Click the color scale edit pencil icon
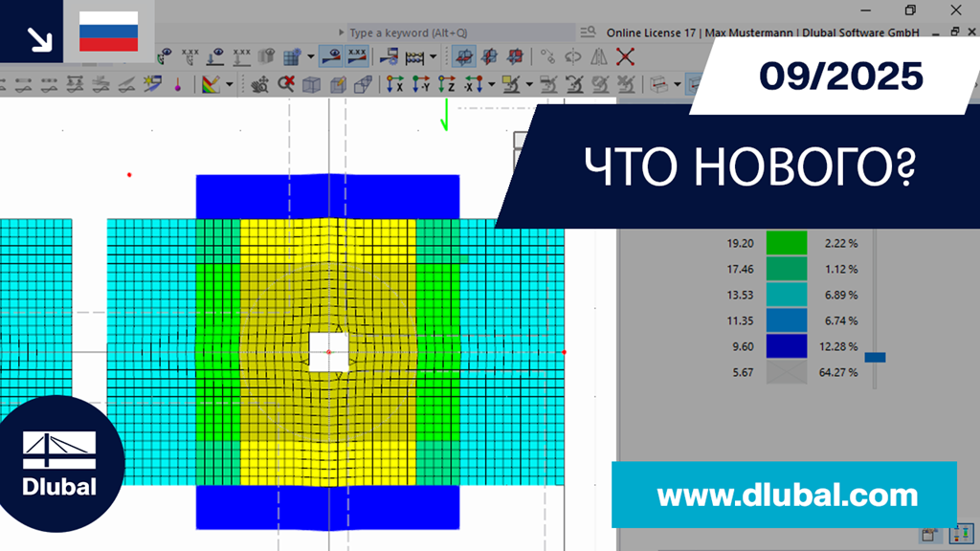This screenshot has height=551, width=980. (x=210, y=84)
